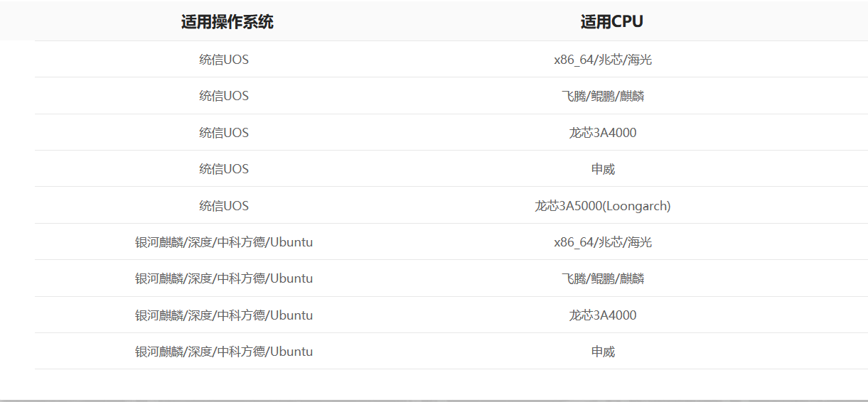
Task: Select 统信UOS cell beside 飞腾/鲲鹏/麒麟
Action: click(x=224, y=96)
